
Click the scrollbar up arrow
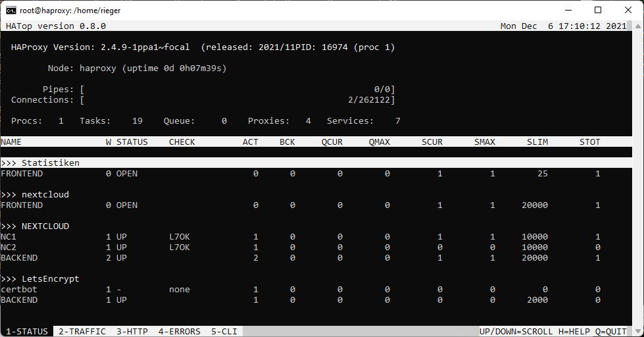click(638, 26)
